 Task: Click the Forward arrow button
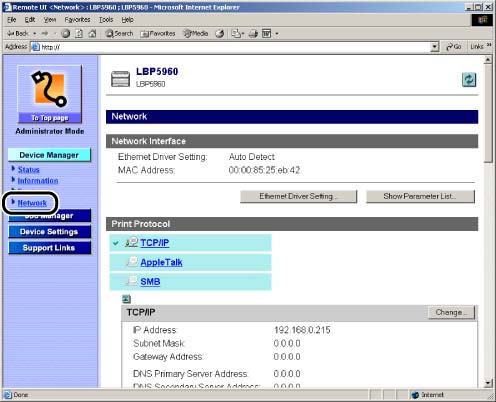[x=45, y=33]
